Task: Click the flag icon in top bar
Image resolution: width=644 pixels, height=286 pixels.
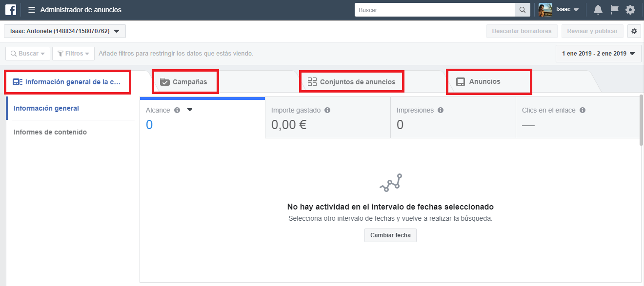Action: pos(614,10)
